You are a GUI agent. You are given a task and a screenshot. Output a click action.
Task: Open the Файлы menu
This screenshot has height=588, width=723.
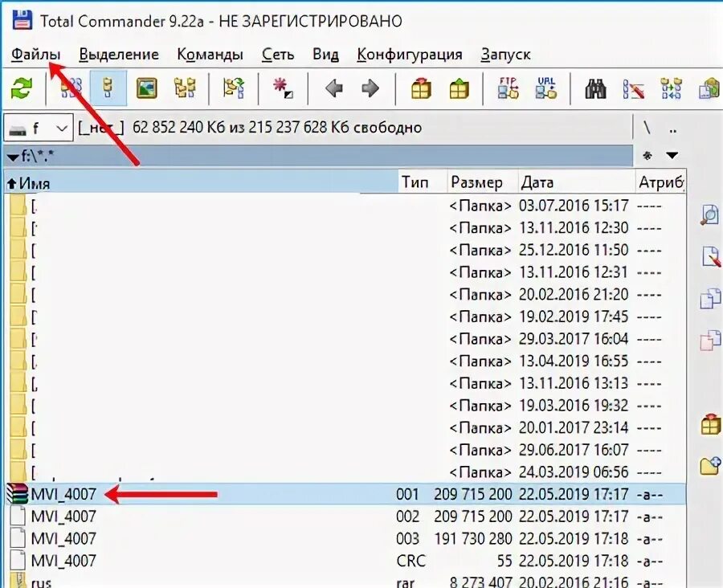coord(35,55)
